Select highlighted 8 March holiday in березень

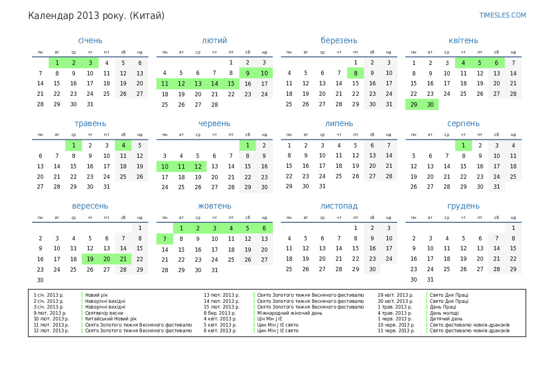[x=355, y=73]
